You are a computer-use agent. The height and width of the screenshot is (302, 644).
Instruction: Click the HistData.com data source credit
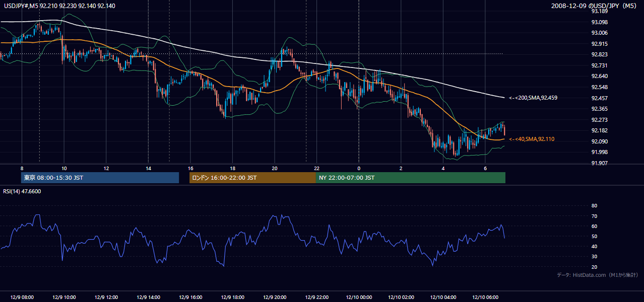pos(598,275)
